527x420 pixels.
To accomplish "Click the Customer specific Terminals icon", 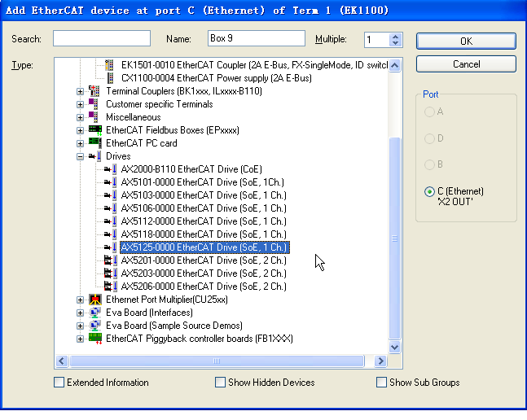I will (94, 104).
